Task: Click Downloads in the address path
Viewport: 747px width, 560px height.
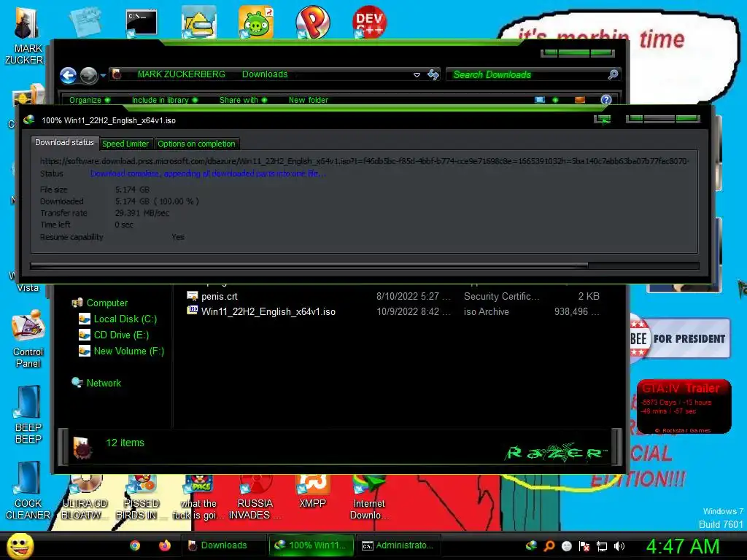Action: (265, 74)
